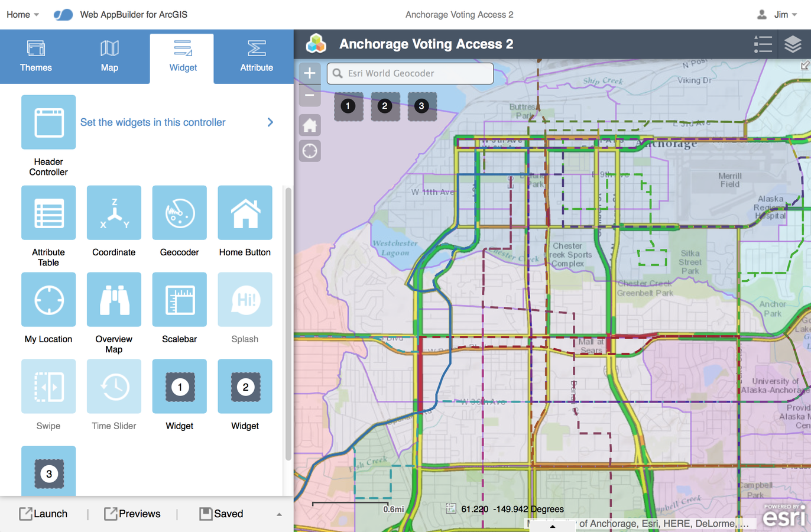Click placeholder Widget 2 in panel

[245, 387]
